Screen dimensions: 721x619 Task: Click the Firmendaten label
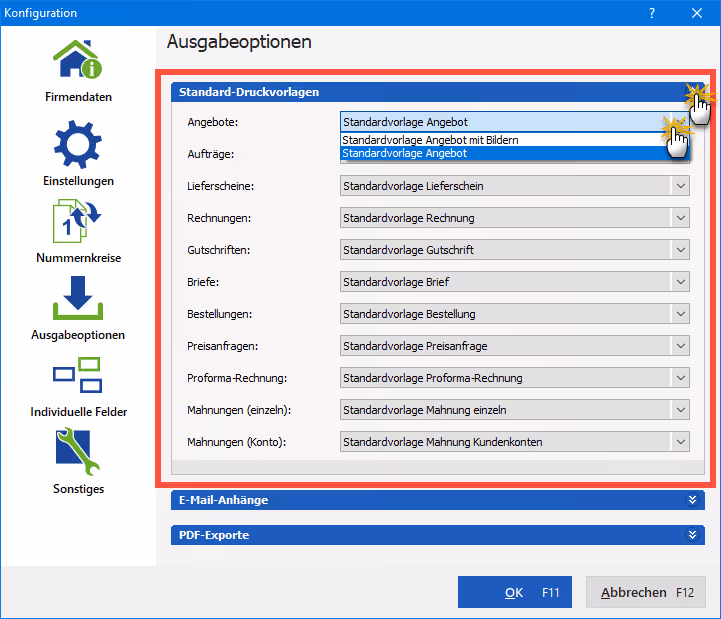pyautogui.click(x=78, y=97)
